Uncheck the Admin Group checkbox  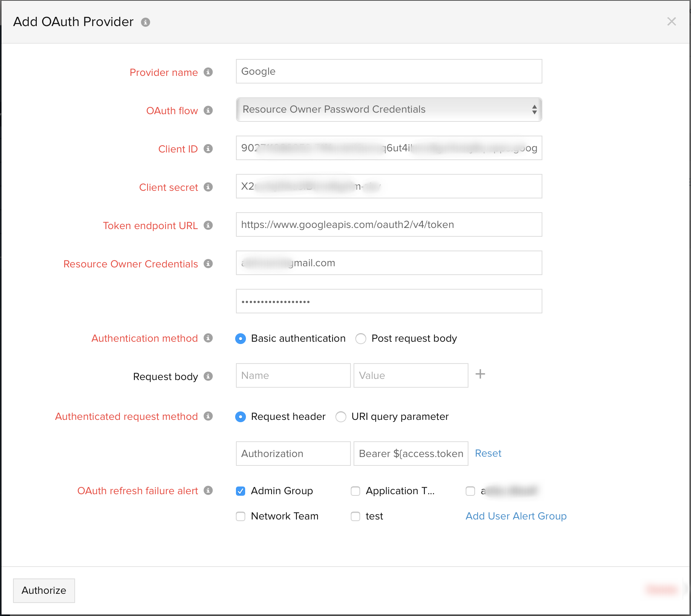(x=241, y=491)
